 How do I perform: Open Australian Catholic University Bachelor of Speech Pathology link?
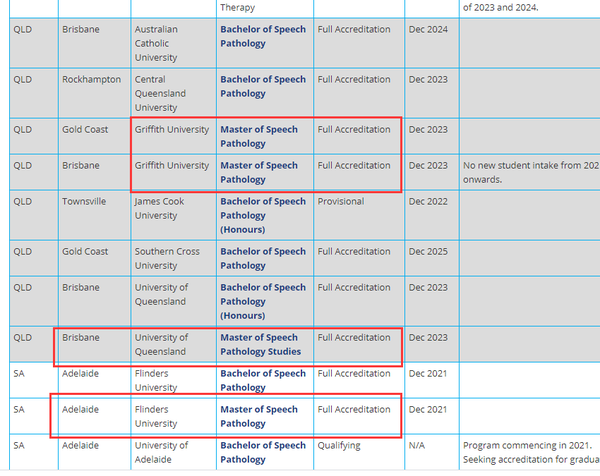(x=263, y=36)
